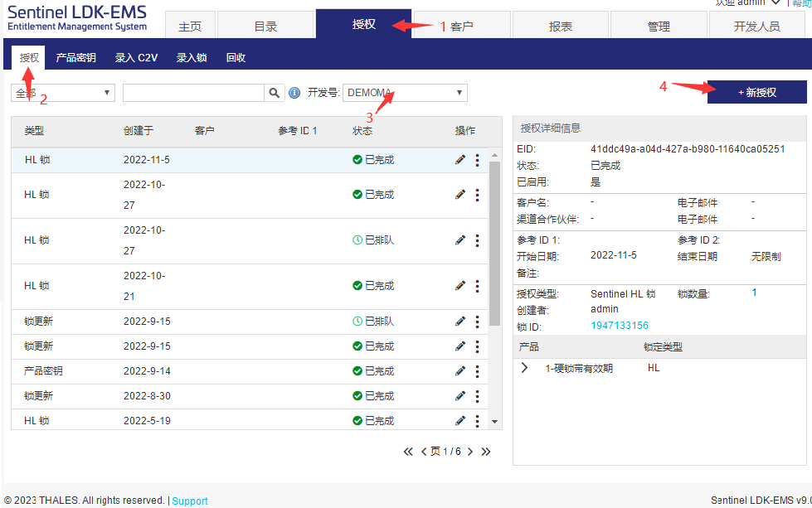Click the entitlement list vertical scrollbar

click(x=495, y=249)
